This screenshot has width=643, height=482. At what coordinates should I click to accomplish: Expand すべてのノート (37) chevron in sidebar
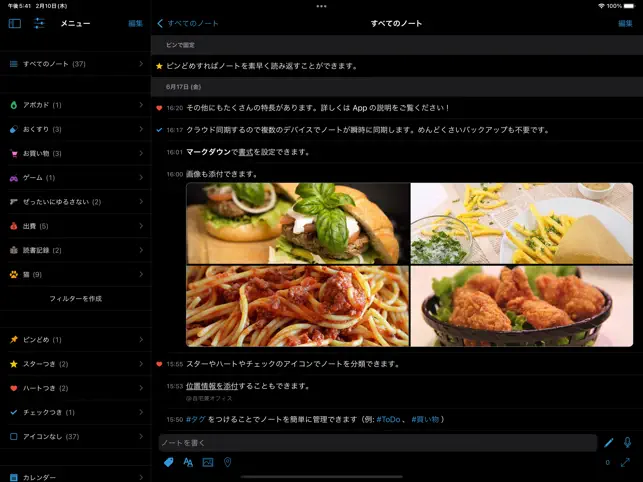pos(141,64)
